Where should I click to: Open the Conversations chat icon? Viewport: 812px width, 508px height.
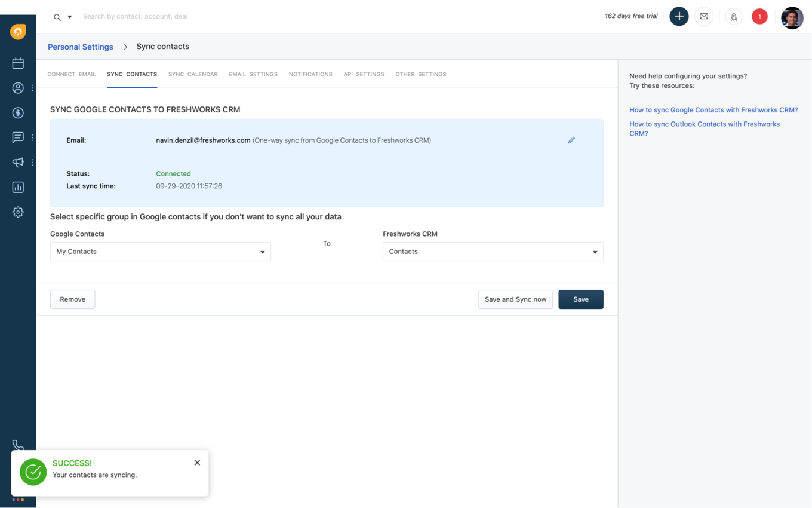click(18, 137)
